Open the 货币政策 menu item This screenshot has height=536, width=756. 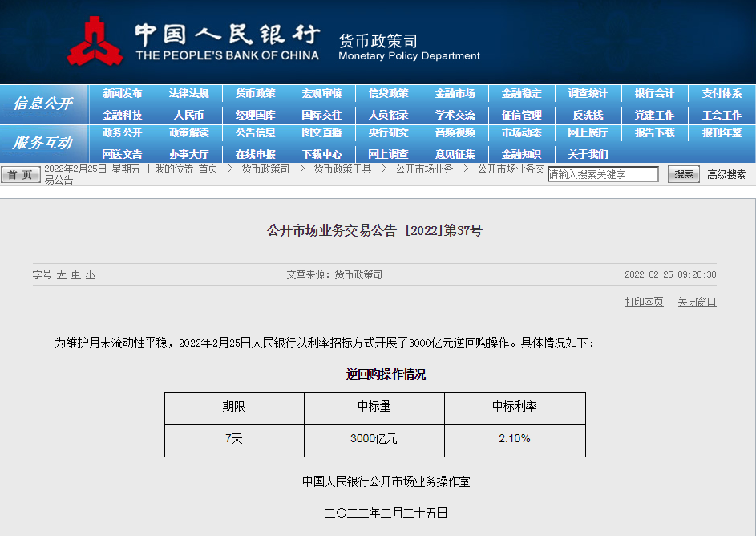coord(255,94)
